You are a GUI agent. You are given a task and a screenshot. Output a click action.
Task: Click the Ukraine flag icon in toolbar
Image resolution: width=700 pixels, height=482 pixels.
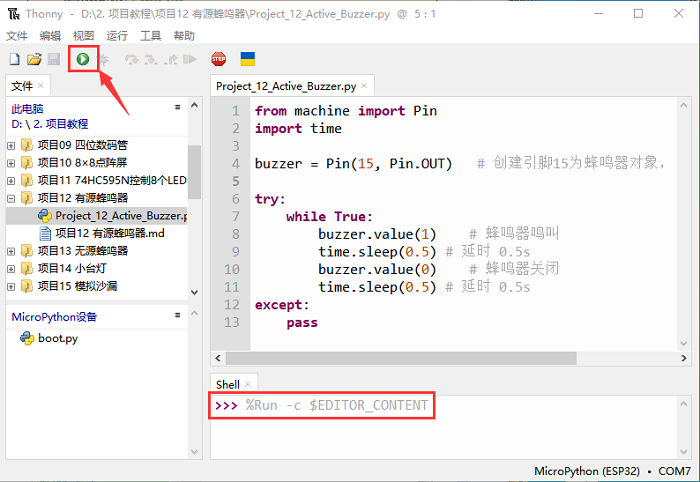pyautogui.click(x=247, y=60)
